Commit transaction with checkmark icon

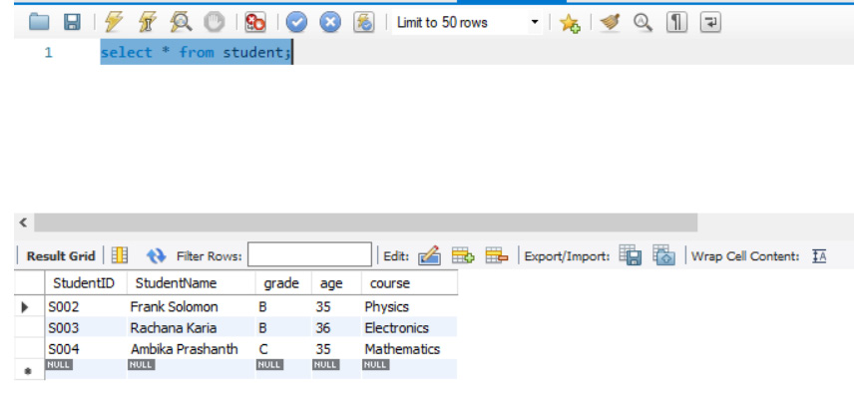pos(296,22)
